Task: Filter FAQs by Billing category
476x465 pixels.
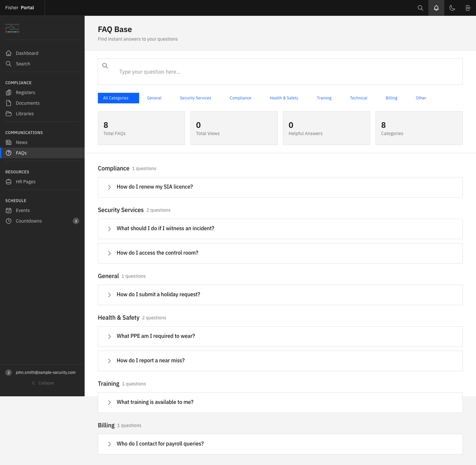Action: coord(391,98)
